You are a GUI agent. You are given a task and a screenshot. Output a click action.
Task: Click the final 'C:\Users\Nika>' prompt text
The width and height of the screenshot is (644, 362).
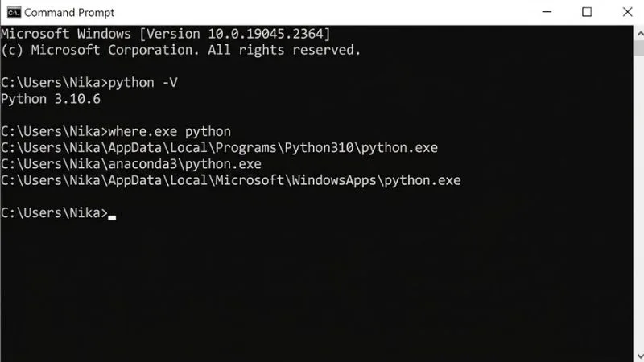coord(54,213)
